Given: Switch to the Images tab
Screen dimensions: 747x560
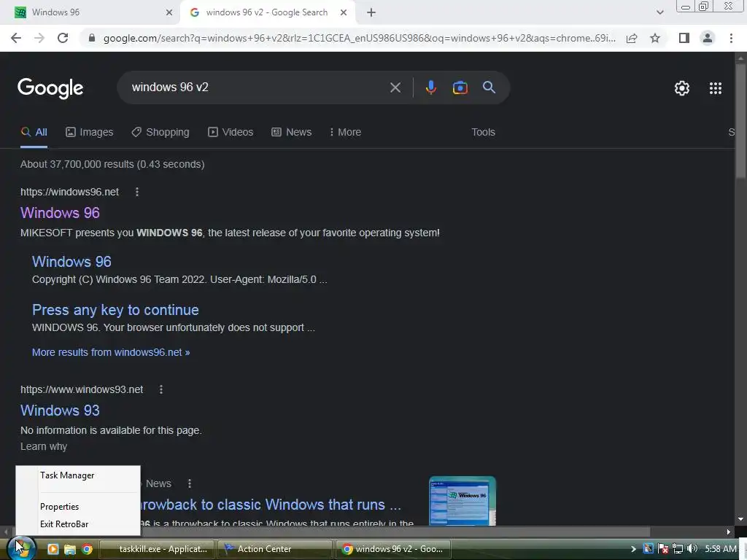Looking at the screenshot, I should pyautogui.click(x=90, y=133).
